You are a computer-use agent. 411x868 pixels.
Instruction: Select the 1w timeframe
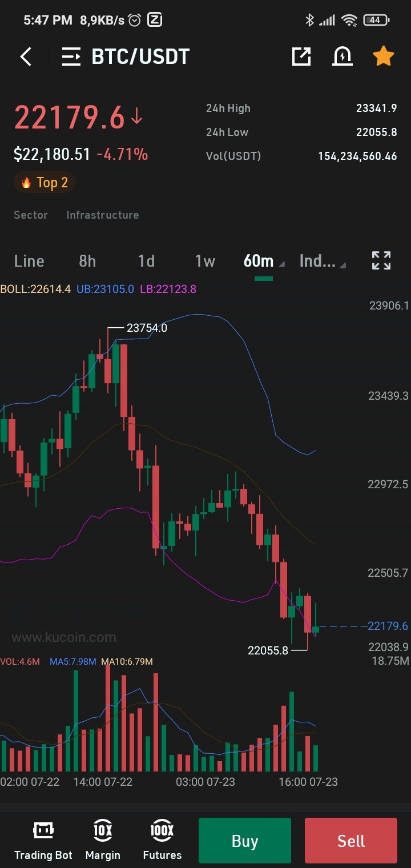tap(205, 261)
